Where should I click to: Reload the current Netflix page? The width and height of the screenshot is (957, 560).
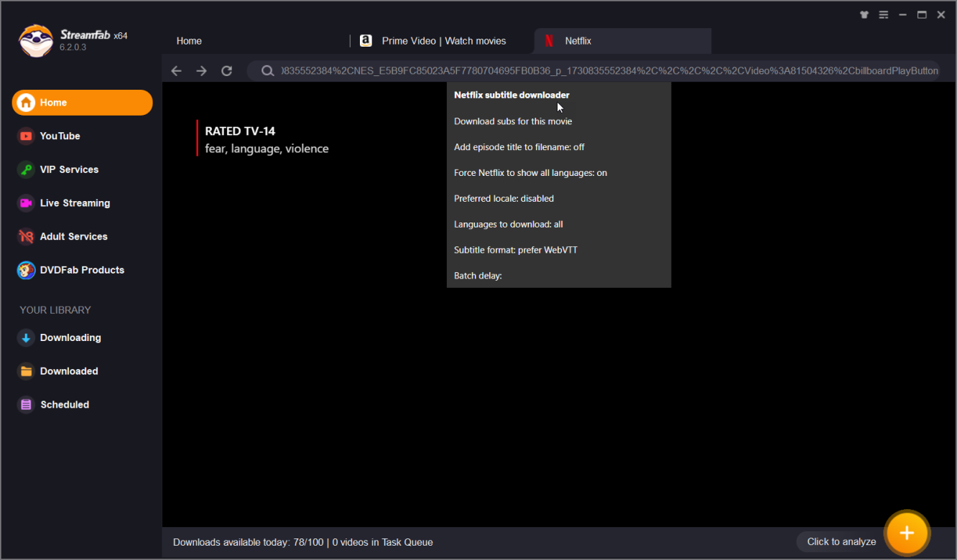pyautogui.click(x=226, y=70)
